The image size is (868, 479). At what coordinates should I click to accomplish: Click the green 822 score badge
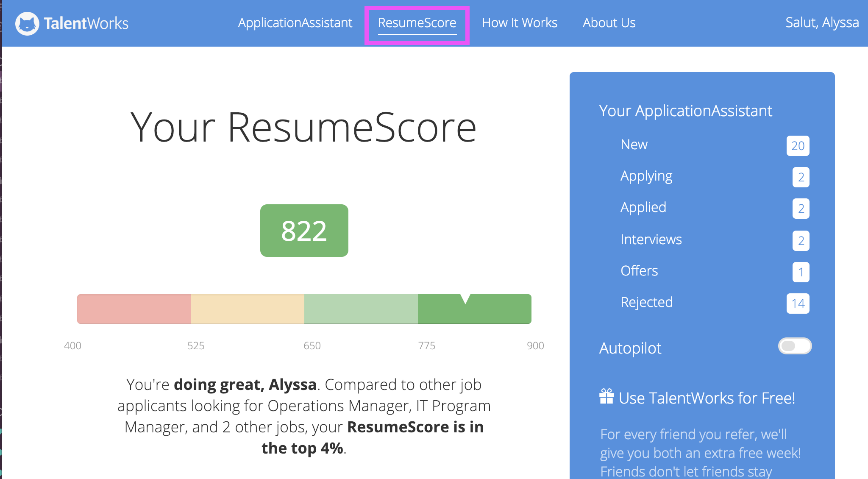tap(304, 231)
